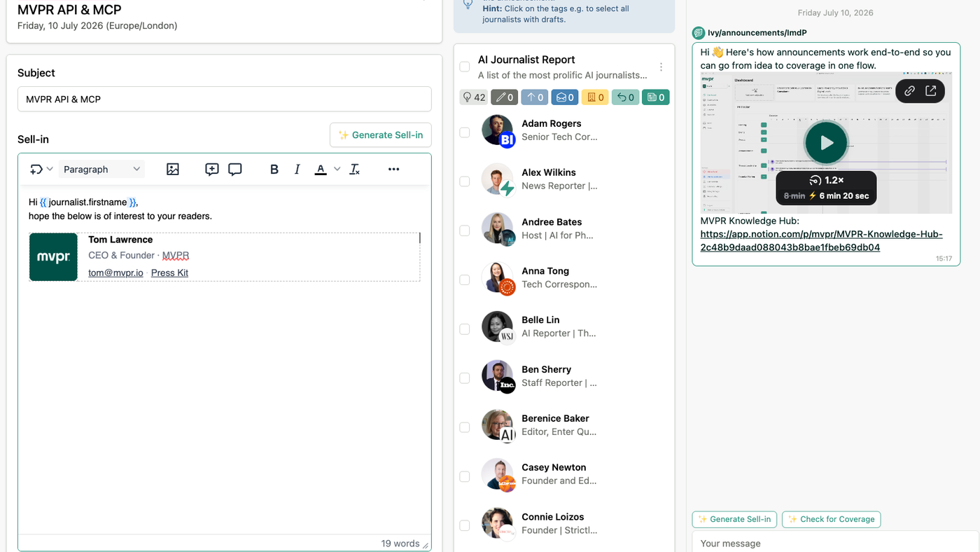This screenshot has height=552, width=980.
Task: Click the Check for Coverage button
Action: 832,519
